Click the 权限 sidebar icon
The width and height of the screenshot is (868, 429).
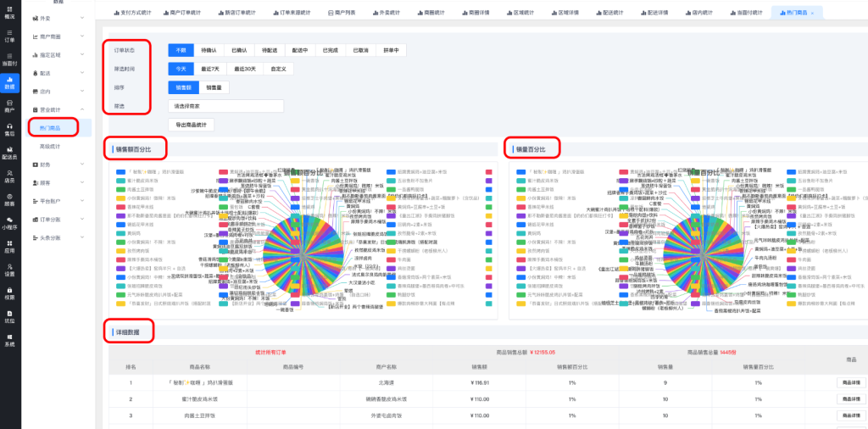(9, 294)
